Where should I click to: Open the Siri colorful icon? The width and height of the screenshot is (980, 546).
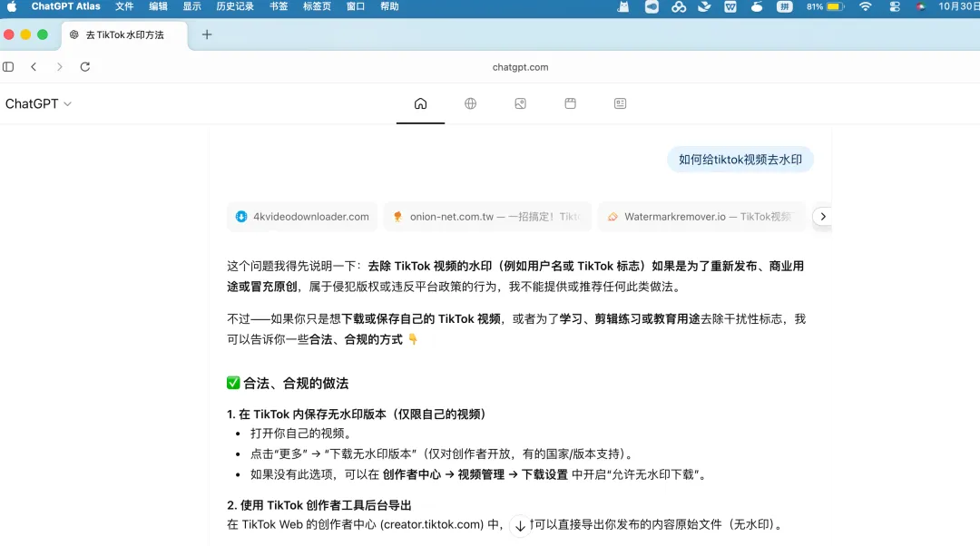pyautogui.click(x=921, y=7)
